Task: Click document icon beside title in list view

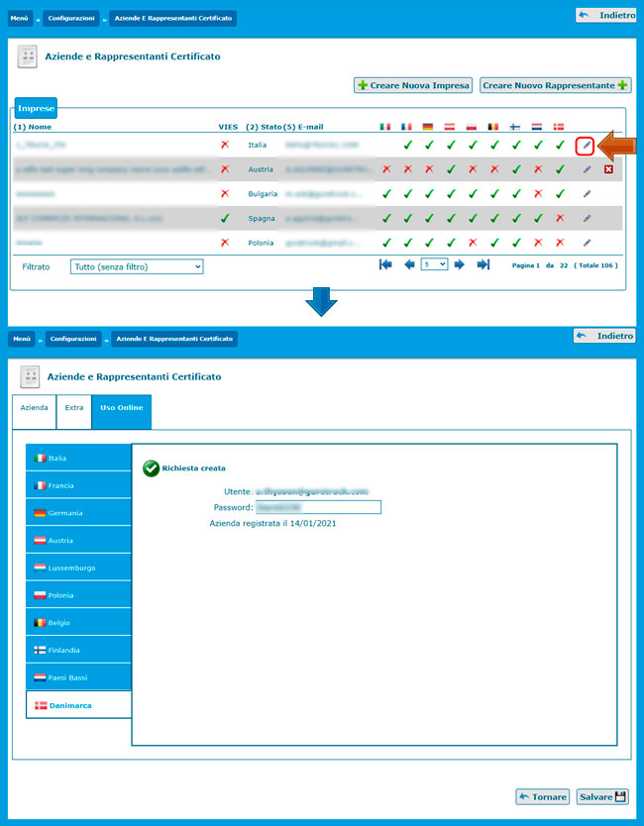Action: click(28, 56)
